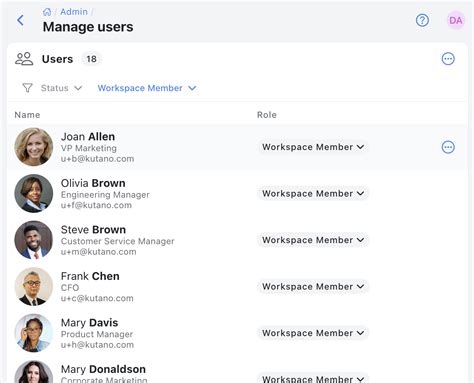Click the Role column header
This screenshot has height=383, width=474.
267,115
